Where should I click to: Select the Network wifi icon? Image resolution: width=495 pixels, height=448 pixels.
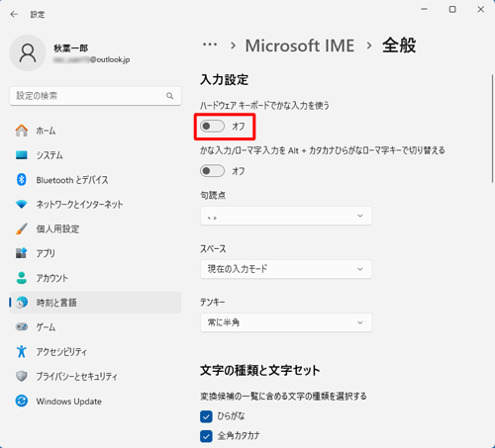pos(22,205)
